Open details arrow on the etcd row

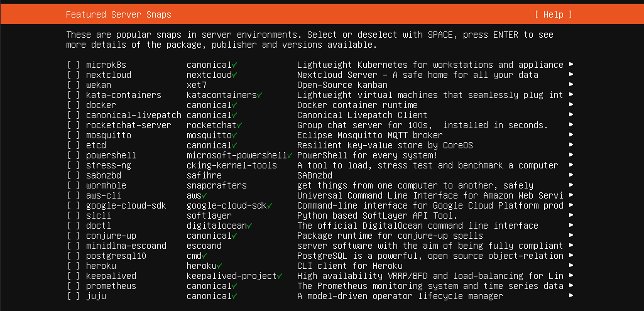point(571,145)
